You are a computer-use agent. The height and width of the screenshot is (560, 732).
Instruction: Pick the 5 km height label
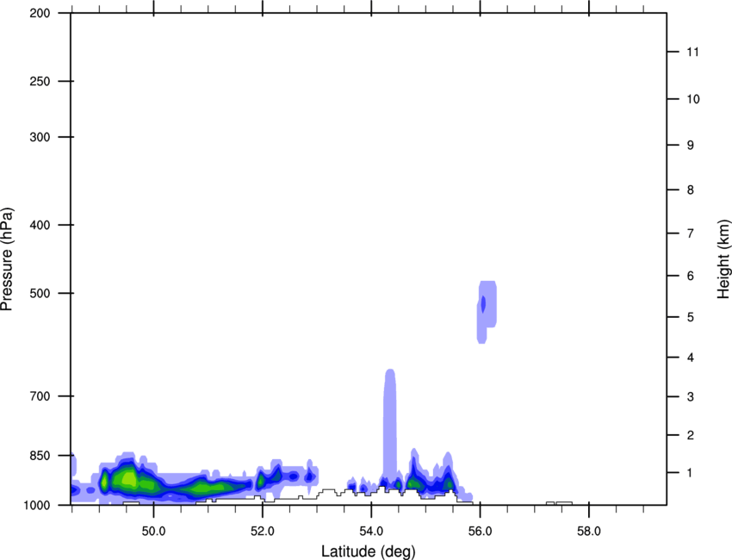691,317
